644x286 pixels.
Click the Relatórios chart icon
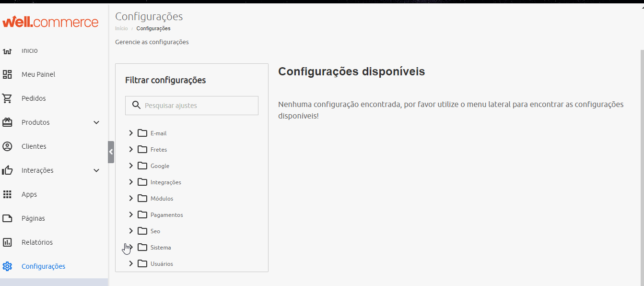(7, 242)
